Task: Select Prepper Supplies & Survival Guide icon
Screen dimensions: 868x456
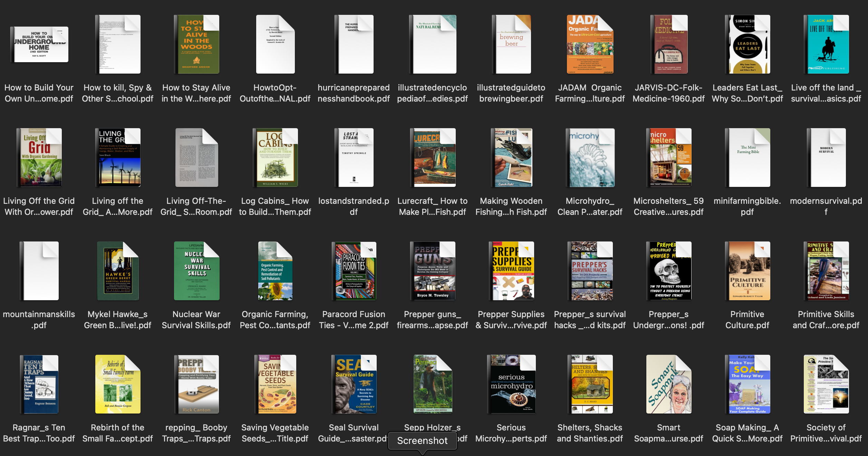Action: pos(511,271)
